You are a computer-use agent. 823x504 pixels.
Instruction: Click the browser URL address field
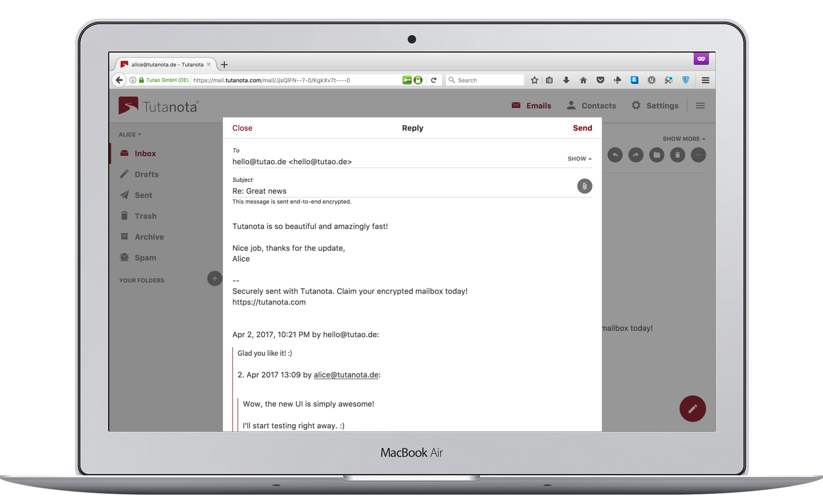coord(295,80)
